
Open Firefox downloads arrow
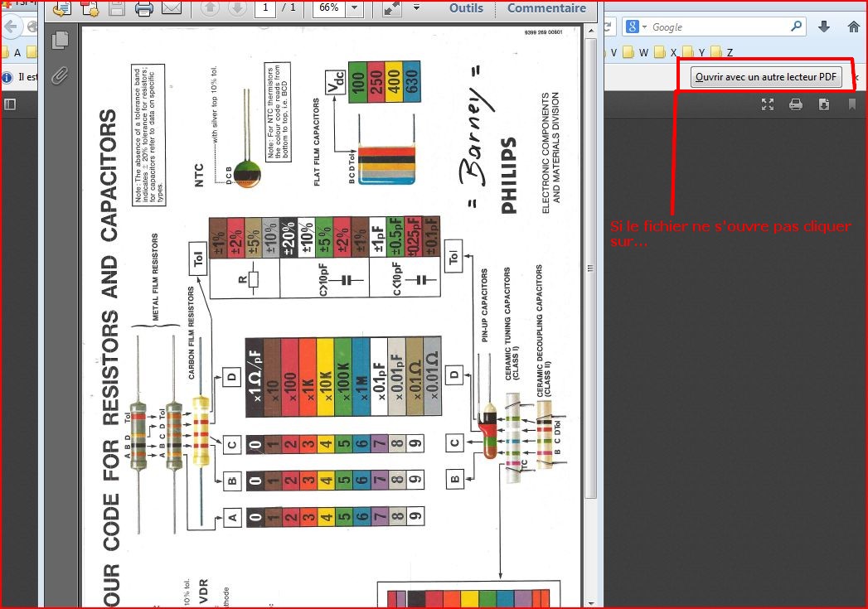point(824,27)
